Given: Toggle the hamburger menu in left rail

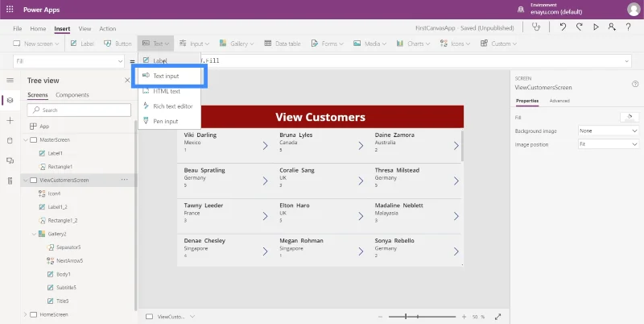Looking at the screenshot, I should [10, 80].
